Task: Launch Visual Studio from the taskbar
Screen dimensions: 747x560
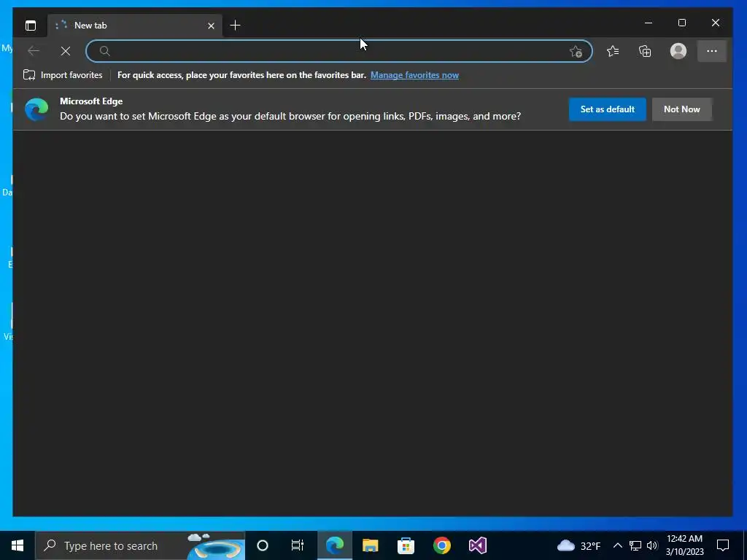Action: point(477,545)
